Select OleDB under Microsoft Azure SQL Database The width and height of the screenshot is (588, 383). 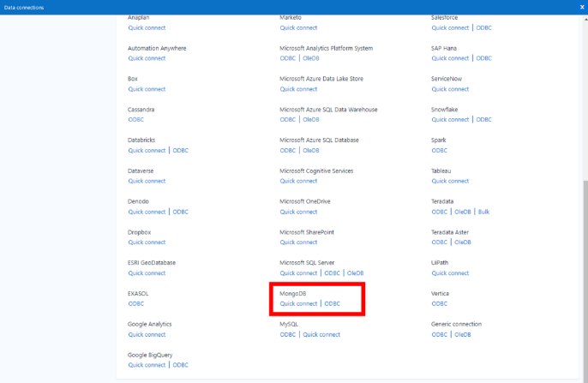311,150
